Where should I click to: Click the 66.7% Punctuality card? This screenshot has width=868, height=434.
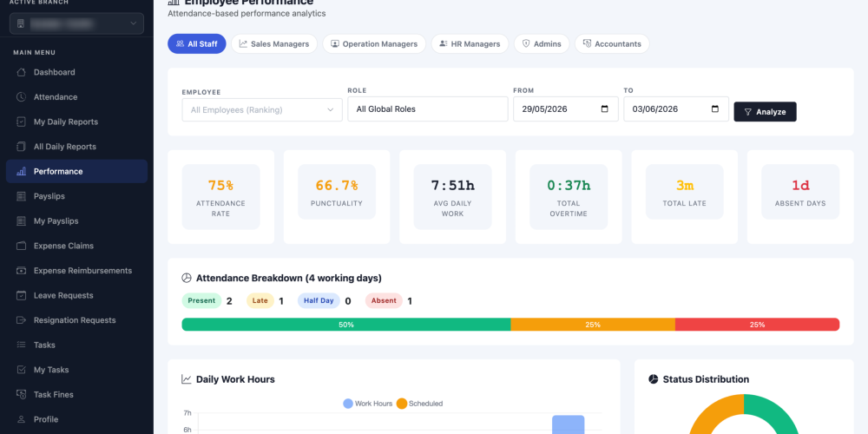click(x=337, y=196)
